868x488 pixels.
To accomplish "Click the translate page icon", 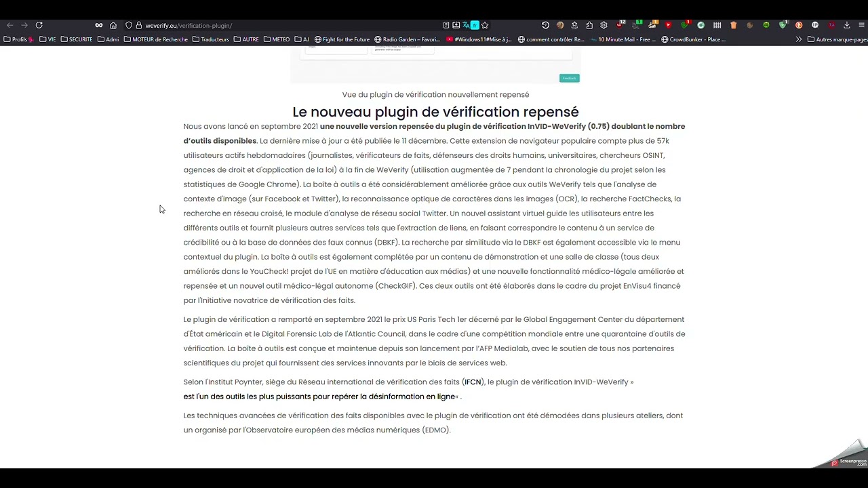I will [466, 25].
